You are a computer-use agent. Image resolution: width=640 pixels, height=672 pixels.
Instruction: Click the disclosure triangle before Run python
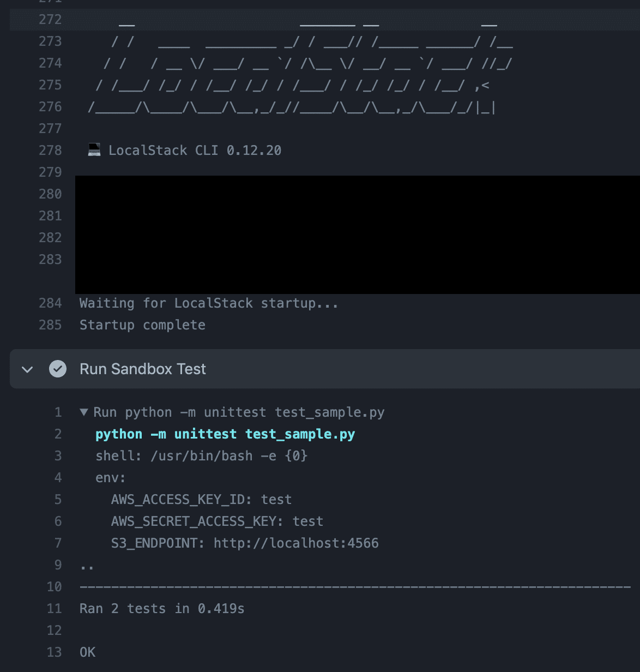(83, 412)
